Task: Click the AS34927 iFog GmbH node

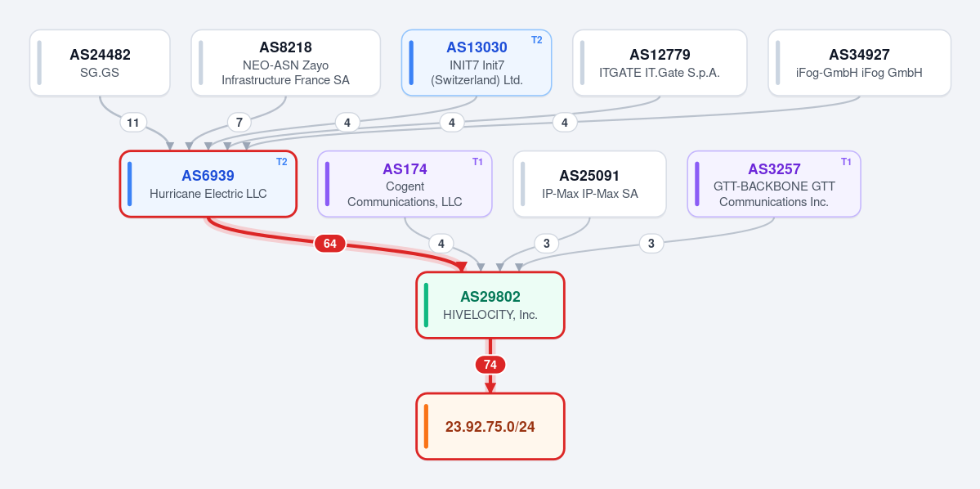Action: [859, 63]
